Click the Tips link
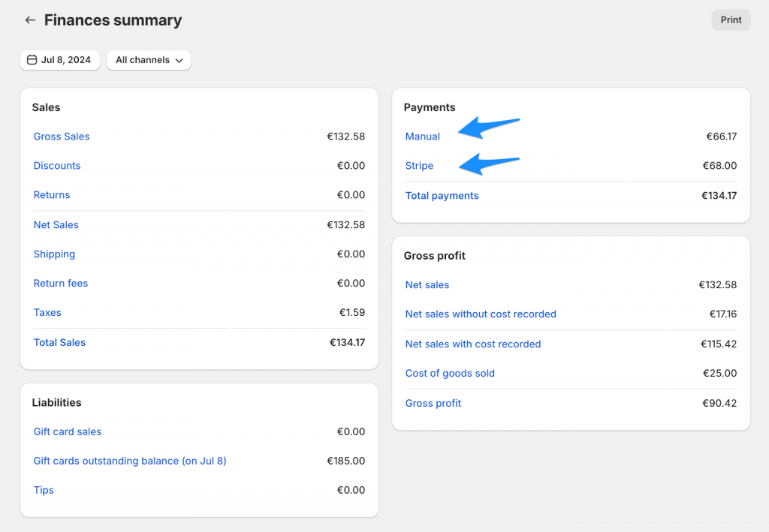This screenshot has height=532, width=769. (x=44, y=491)
